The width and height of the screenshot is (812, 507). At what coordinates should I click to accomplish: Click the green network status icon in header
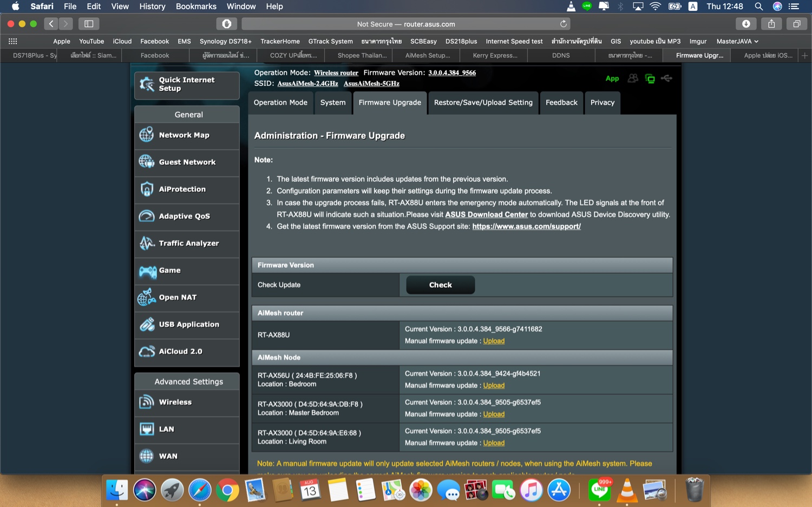650,79
